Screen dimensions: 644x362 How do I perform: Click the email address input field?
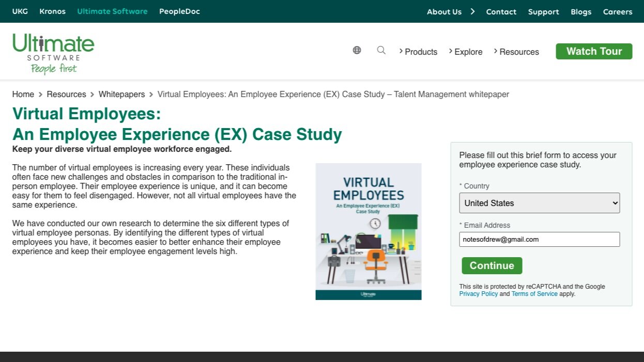[539, 239]
